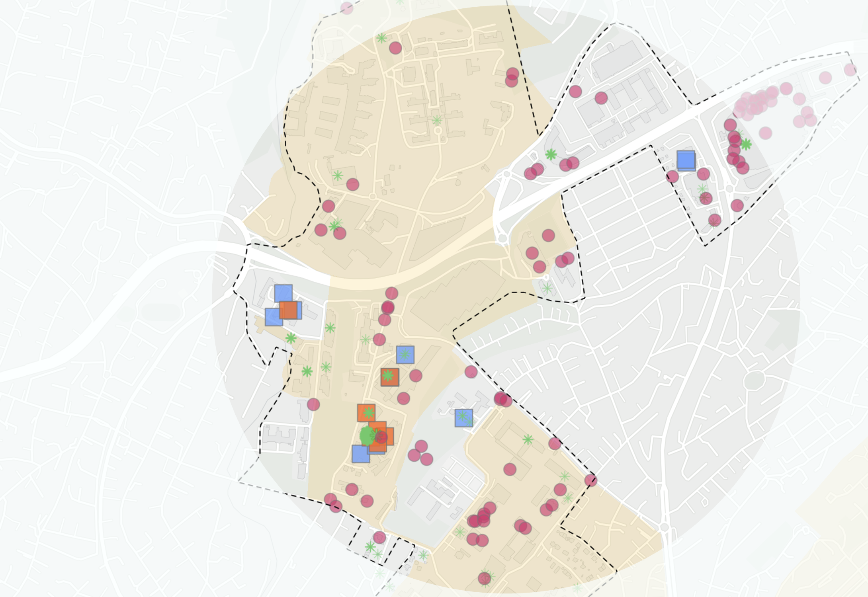Click the lone pink circle west of the orange asterisk squares

point(313,405)
